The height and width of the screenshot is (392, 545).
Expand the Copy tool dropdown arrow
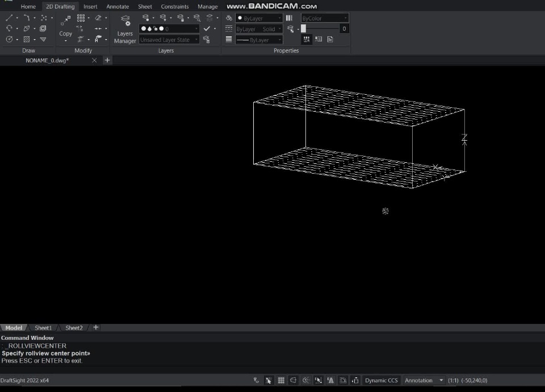tap(66, 41)
